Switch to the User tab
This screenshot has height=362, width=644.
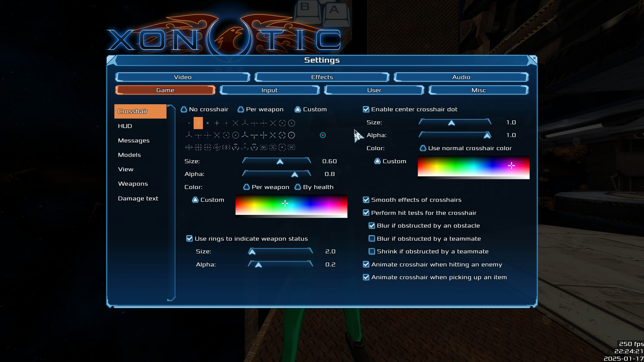[x=374, y=90]
